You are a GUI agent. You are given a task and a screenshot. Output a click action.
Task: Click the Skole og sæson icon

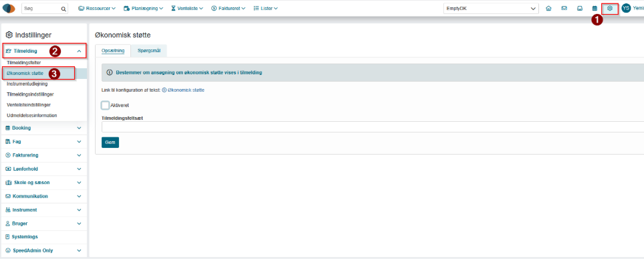pyautogui.click(x=9, y=183)
